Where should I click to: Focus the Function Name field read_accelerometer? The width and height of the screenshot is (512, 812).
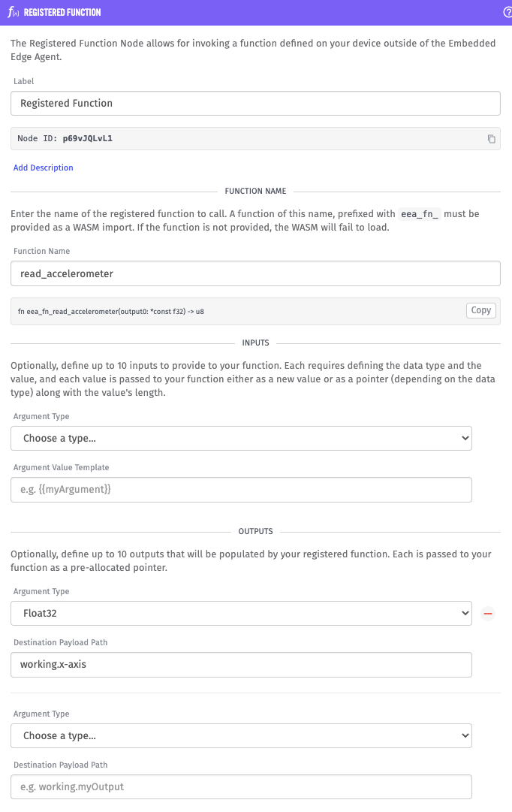pyautogui.click(x=256, y=273)
